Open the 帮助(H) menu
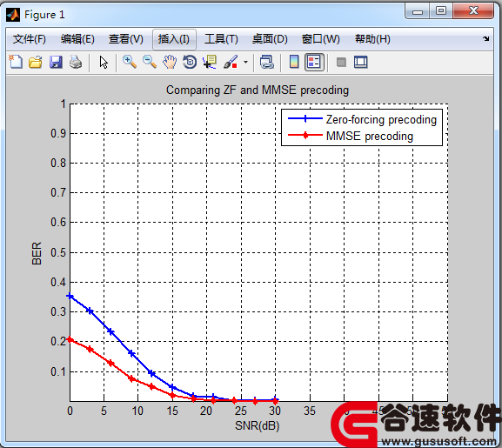The image size is (502, 448). [372, 39]
